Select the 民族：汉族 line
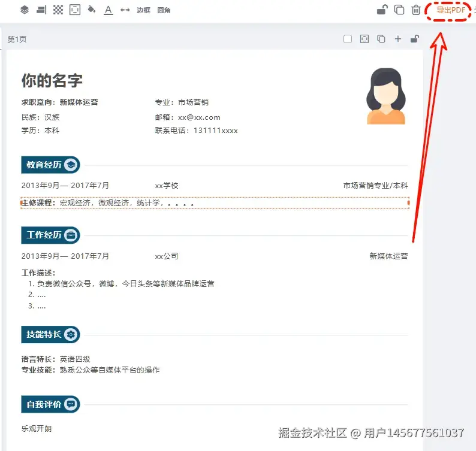Screen dimensions: 476x451 (40, 117)
